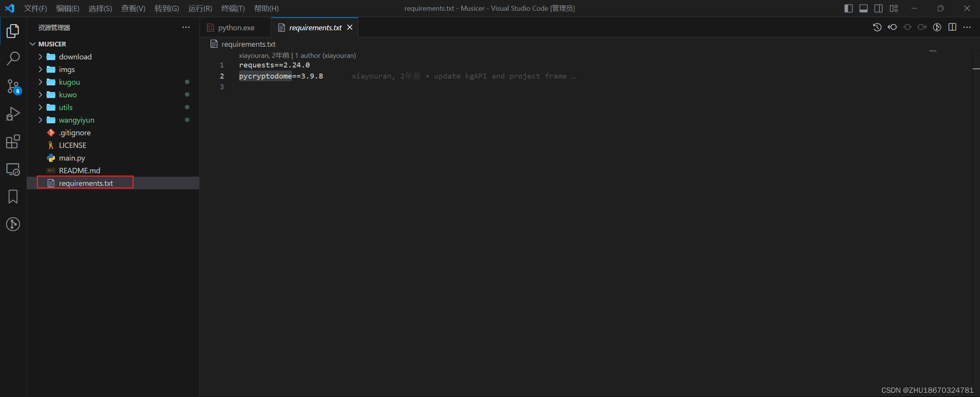
Task: Expand the kugou folder
Action: click(40, 82)
